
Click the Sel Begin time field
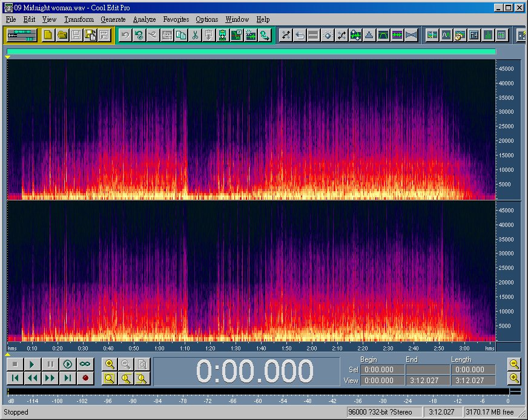(383, 370)
